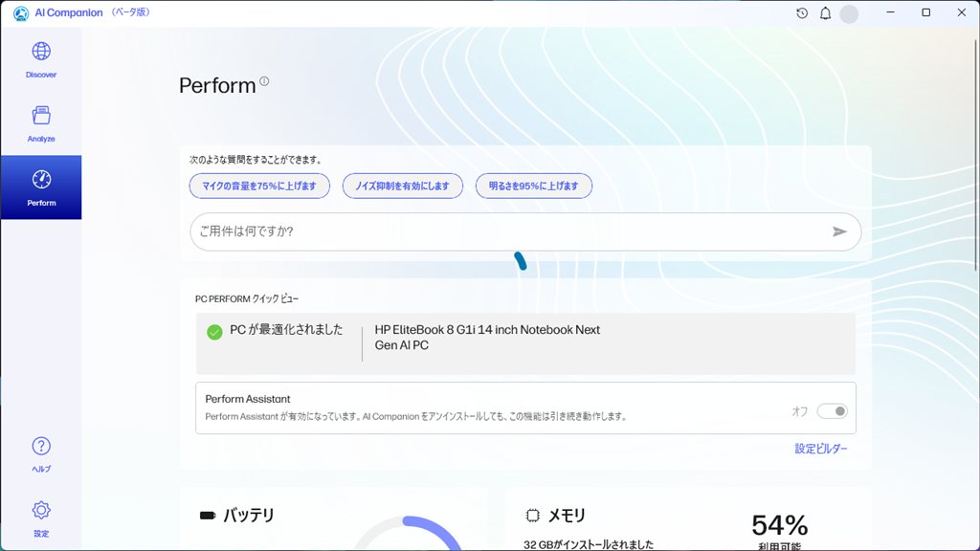The image size is (980, 551).
Task: Open the 設定 settings page
Action: 41,518
